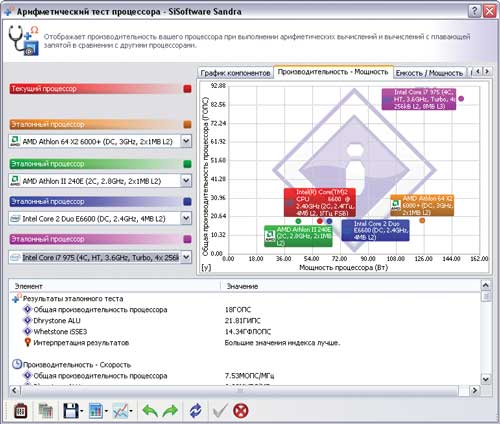Click the horizontal scrollbar right arrow
The width and height of the screenshot is (500, 424).
(474, 390)
